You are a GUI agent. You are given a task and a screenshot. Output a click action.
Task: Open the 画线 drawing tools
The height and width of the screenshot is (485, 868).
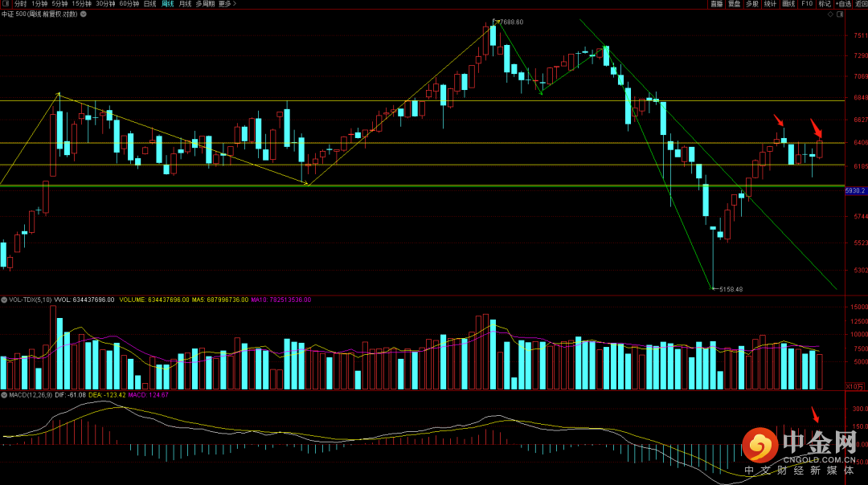pyautogui.click(x=788, y=4)
